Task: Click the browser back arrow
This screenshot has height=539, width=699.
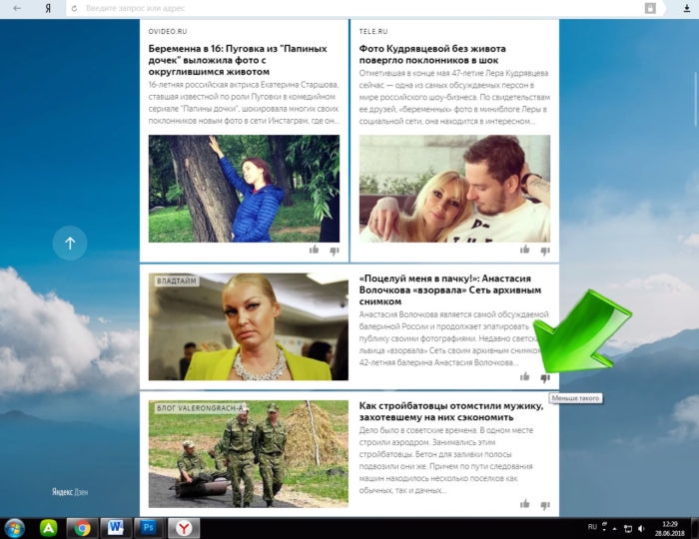Action: tap(17, 8)
